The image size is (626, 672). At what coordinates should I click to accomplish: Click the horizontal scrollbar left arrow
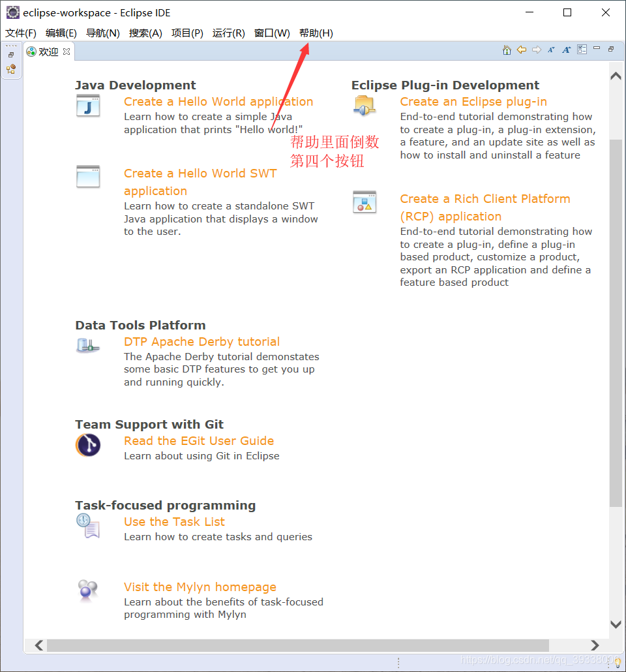coord(38,645)
